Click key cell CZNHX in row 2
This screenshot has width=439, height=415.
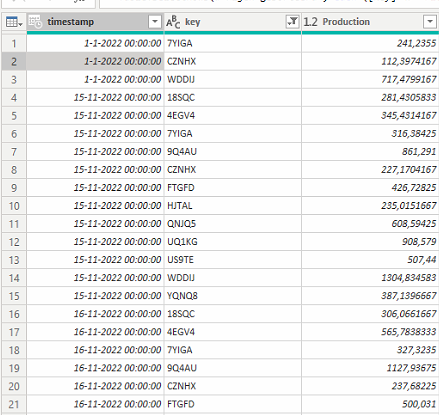coord(233,61)
